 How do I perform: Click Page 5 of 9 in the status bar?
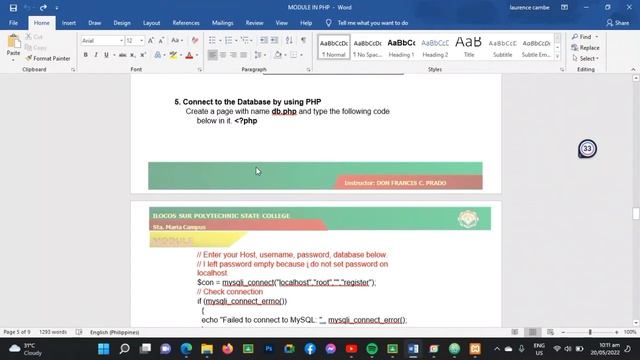pyautogui.click(x=17, y=332)
